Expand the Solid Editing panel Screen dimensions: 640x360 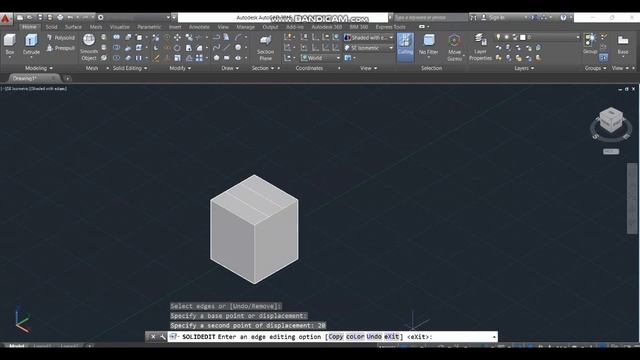tap(130, 68)
